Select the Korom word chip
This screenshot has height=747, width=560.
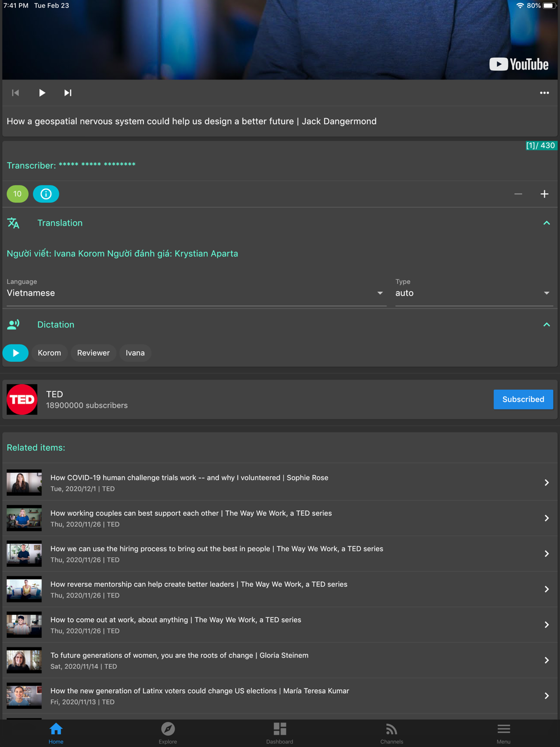49,353
